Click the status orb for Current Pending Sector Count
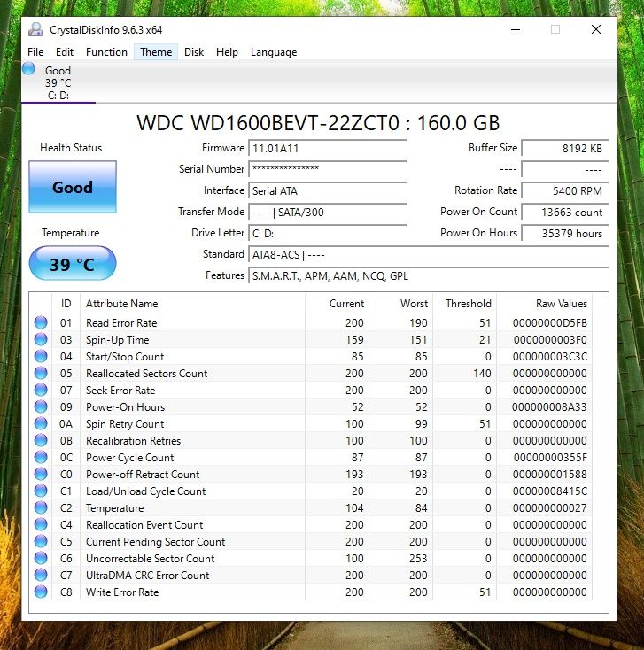 pos(41,541)
